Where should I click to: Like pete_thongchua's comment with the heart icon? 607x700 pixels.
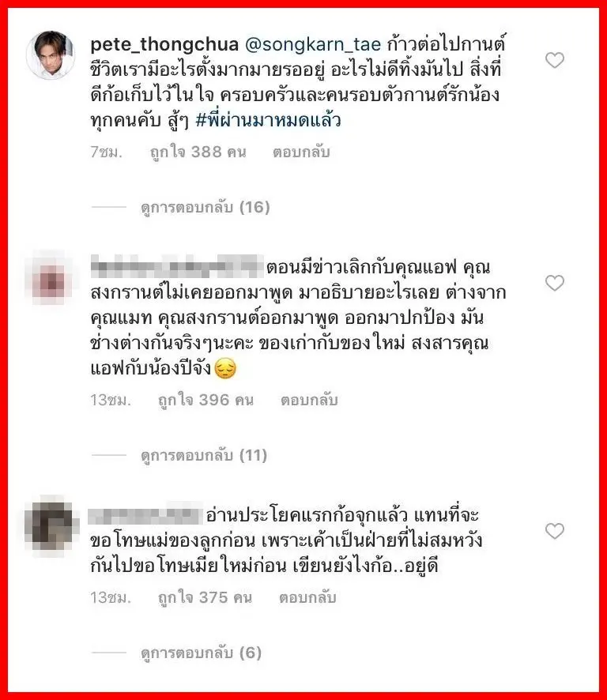[555, 60]
